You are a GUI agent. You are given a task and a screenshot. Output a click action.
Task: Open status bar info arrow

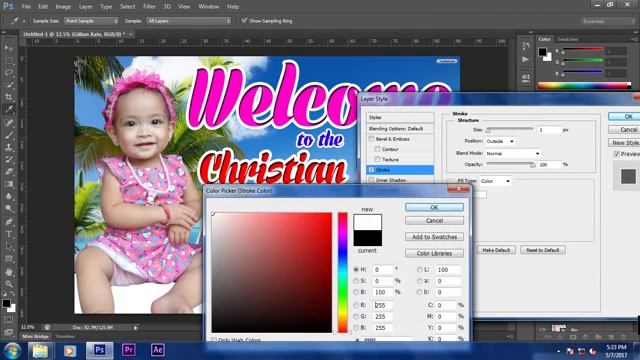[136, 327]
